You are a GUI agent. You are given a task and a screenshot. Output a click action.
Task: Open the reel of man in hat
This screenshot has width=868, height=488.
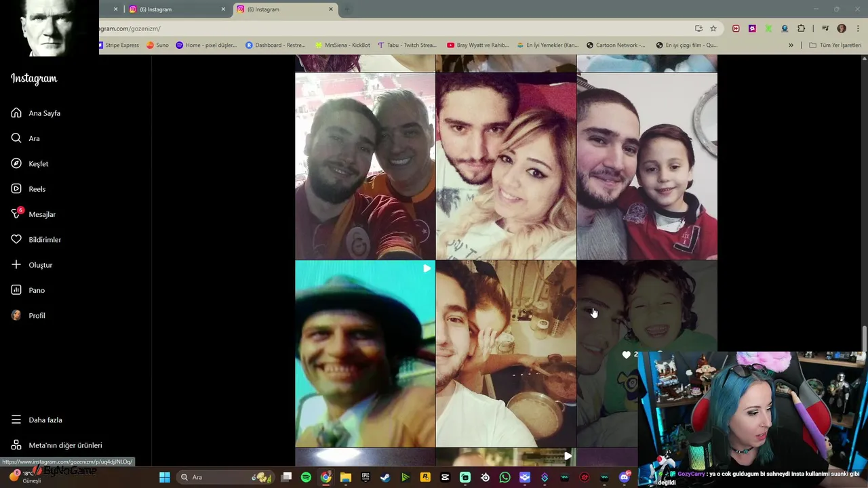[x=365, y=354]
